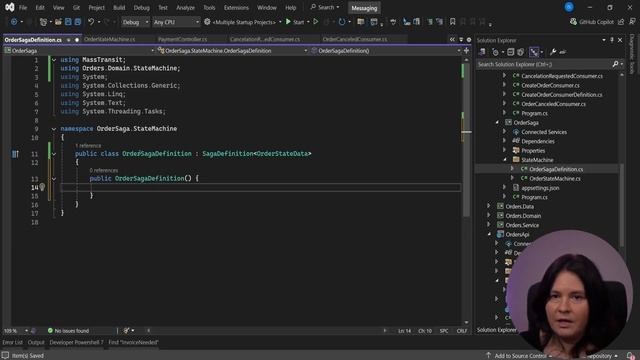Image resolution: width=640 pixels, height=360 pixels.
Task: Collapse the OrderSaga project node
Action: coord(497,122)
